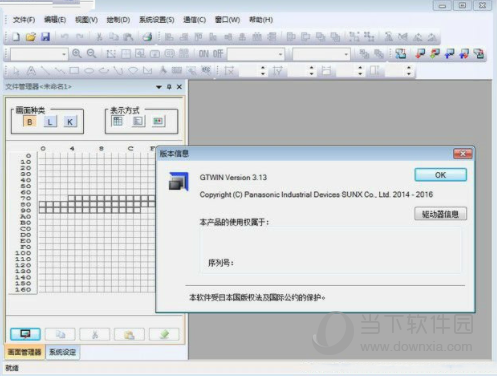Screen dimensions: 497x376
Task: Paste using the toolbar clipboard icon
Action: point(128,37)
